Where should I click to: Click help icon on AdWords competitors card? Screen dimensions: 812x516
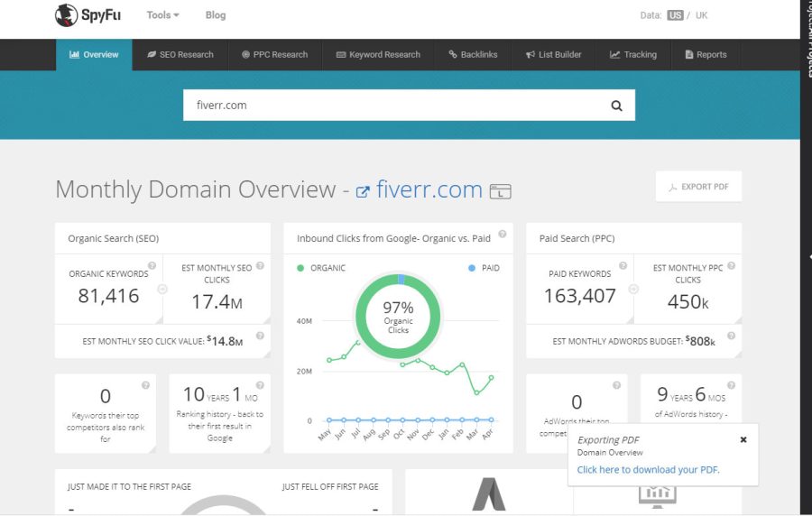coord(617,385)
